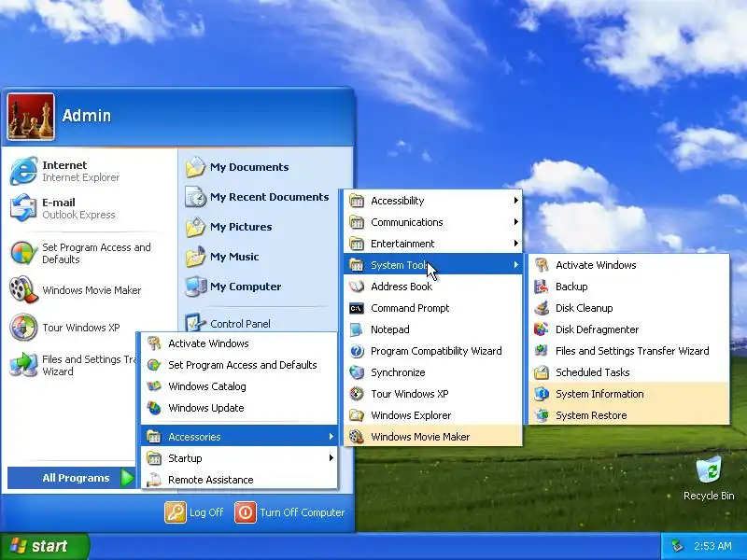
Task: Click the System Restore icon
Action: pyautogui.click(x=542, y=415)
